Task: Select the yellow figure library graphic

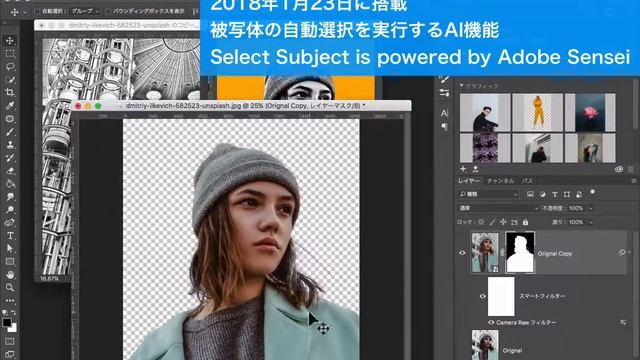Action: 537,112
